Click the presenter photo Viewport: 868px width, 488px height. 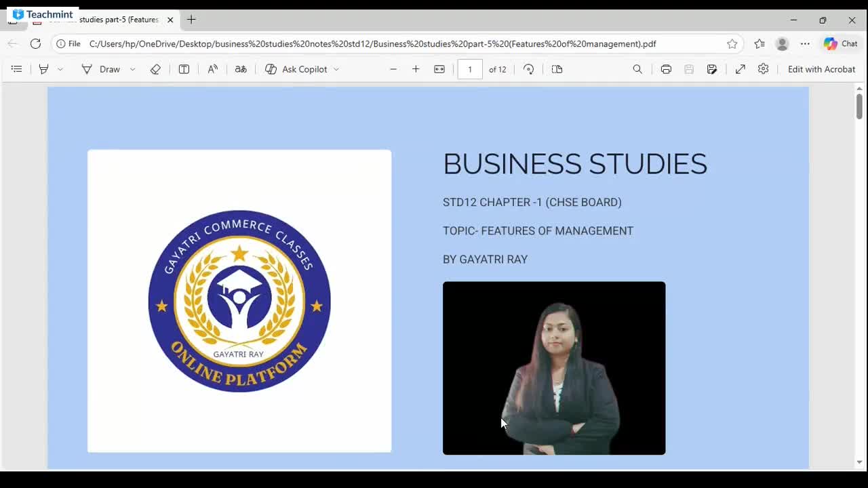point(554,368)
